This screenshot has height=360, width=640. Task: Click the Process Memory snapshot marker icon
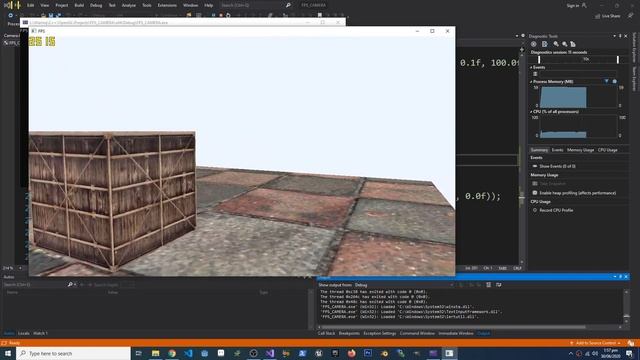click(x=615, y=81)
